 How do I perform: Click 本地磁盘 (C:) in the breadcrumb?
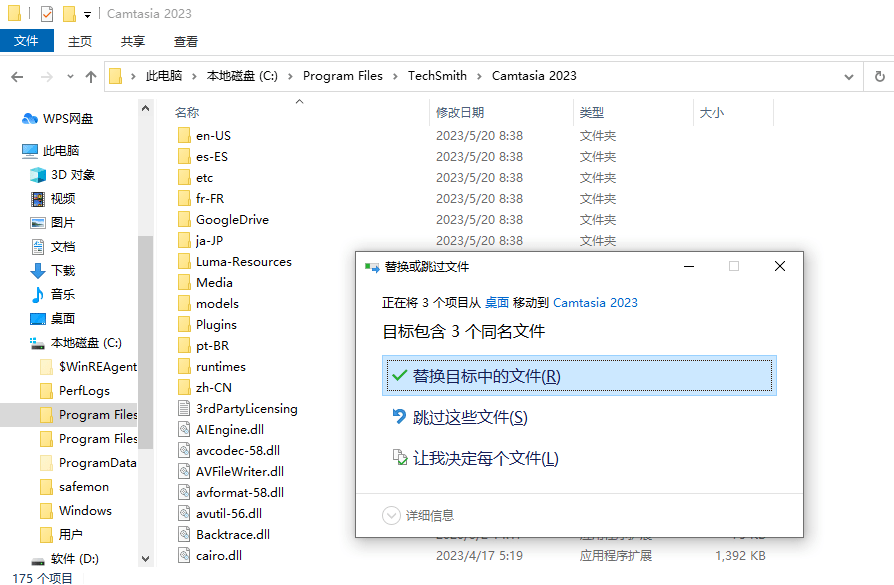pyautogui.click(x=242, y=76)
